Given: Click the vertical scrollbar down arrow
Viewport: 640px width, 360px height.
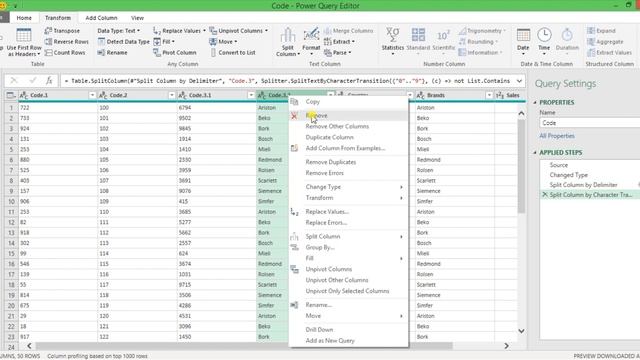Looking at the screenshot, I should (x=521, y=331).
